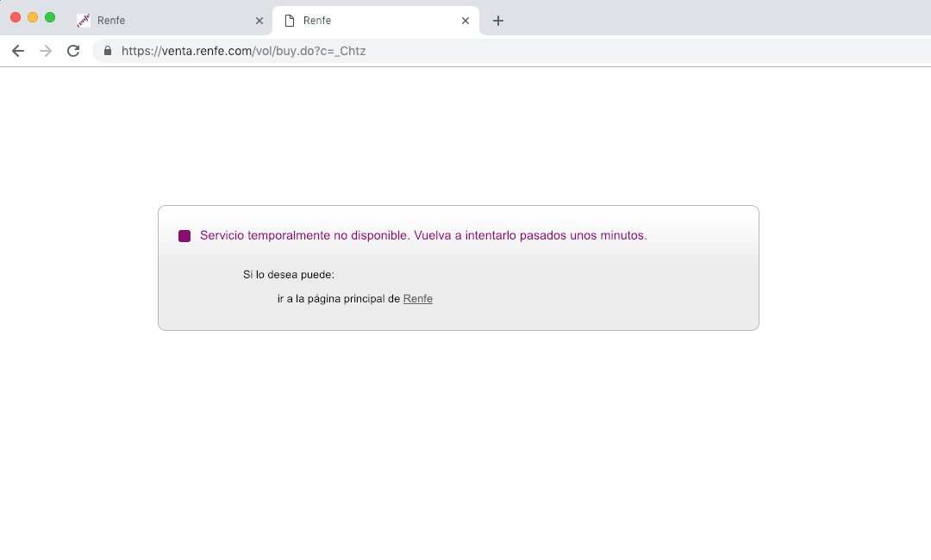
Task: Click the document icon on the active Renfe tab
Action: [288, 20]
